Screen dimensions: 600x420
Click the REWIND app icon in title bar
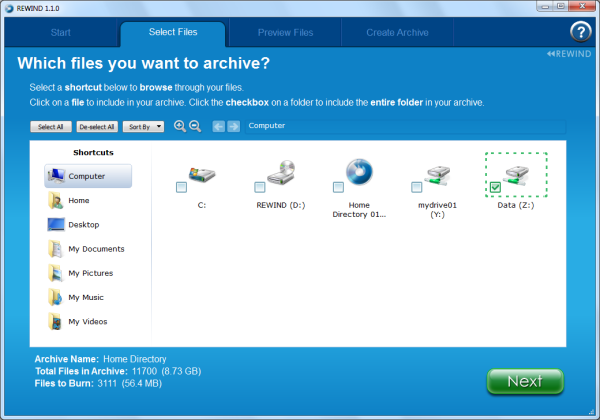[9, 8]
